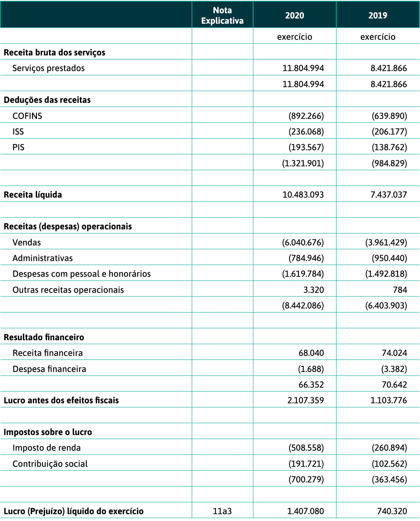The width and height of the screenshot is (420, 521).
Task: Click Lucro antes dos efeitos fiscais label
Action: coord(61,400)
